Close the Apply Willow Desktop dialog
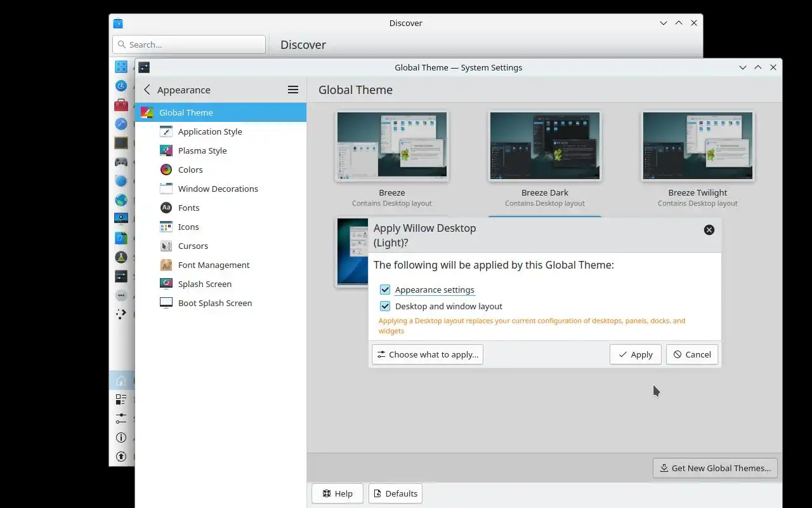 tap(709, 230)
